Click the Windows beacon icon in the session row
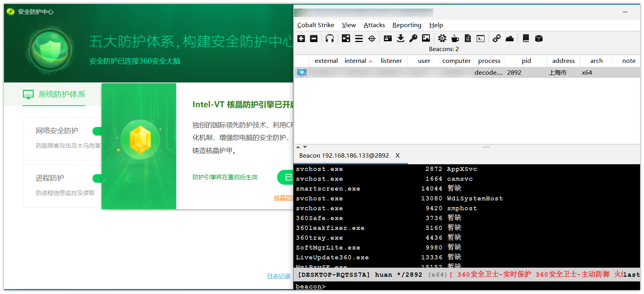 (x=302, y=73)
